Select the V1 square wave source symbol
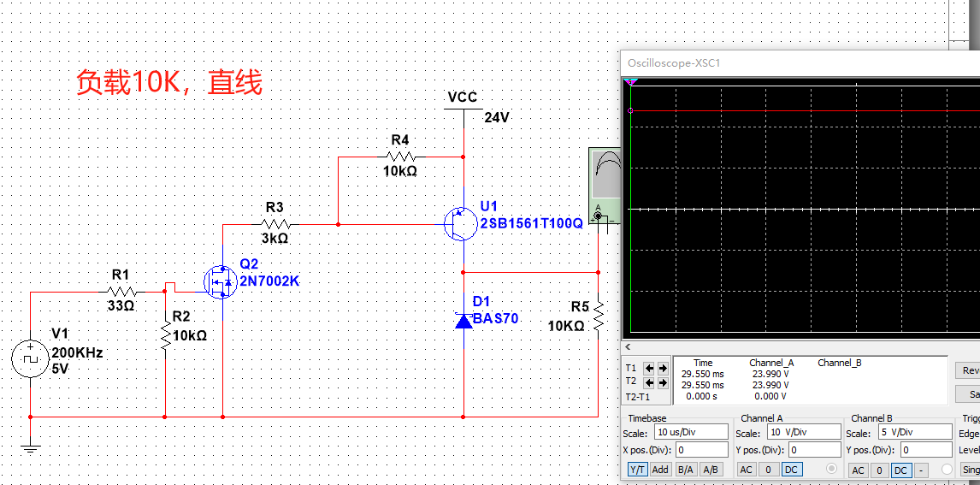The height and width of the screenshot is (485, 980). coord(30,359)
